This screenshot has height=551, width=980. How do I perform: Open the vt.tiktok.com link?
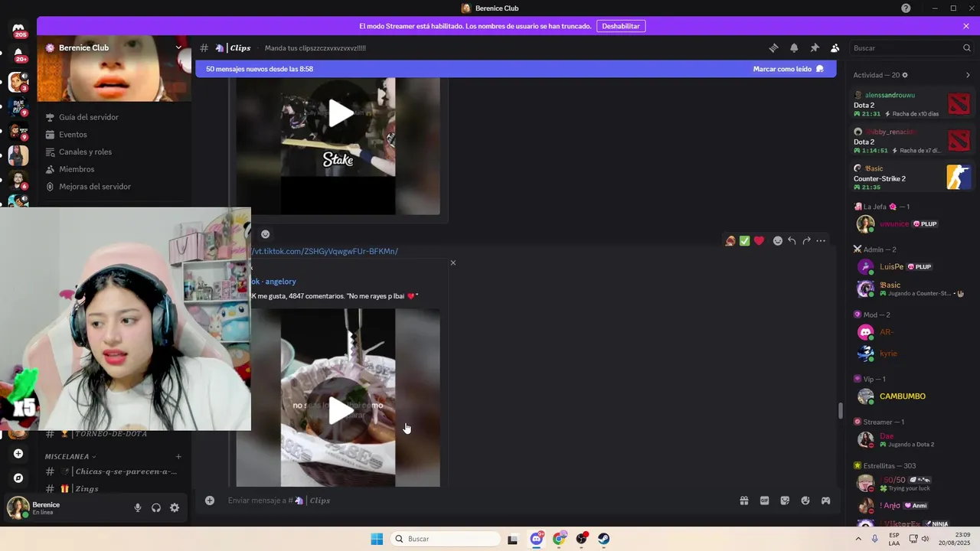[x=325, y=251]
